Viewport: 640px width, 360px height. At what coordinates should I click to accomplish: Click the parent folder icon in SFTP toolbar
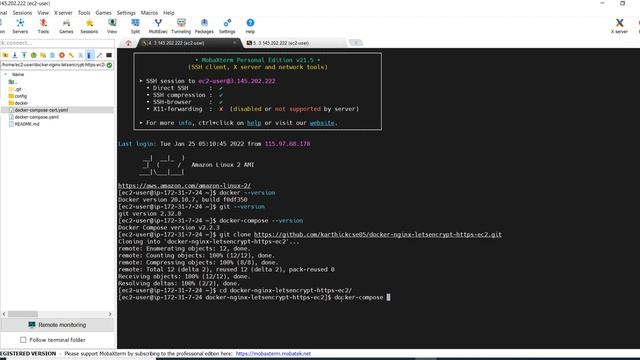[x=5, y=55]
